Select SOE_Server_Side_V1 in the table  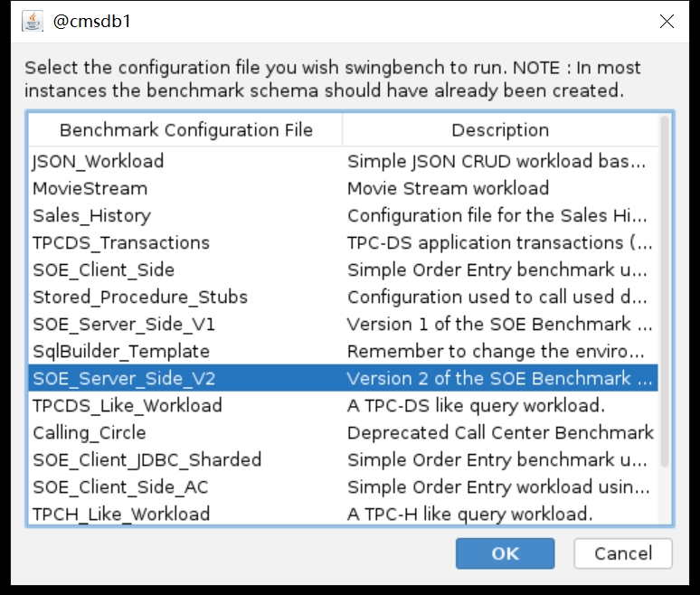pos(123,325)
